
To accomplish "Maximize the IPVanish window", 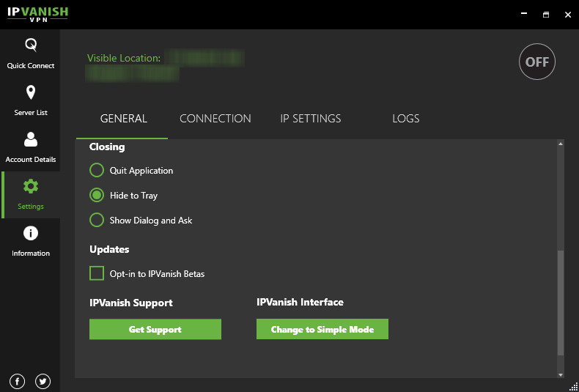I will (x=546, y=15).
